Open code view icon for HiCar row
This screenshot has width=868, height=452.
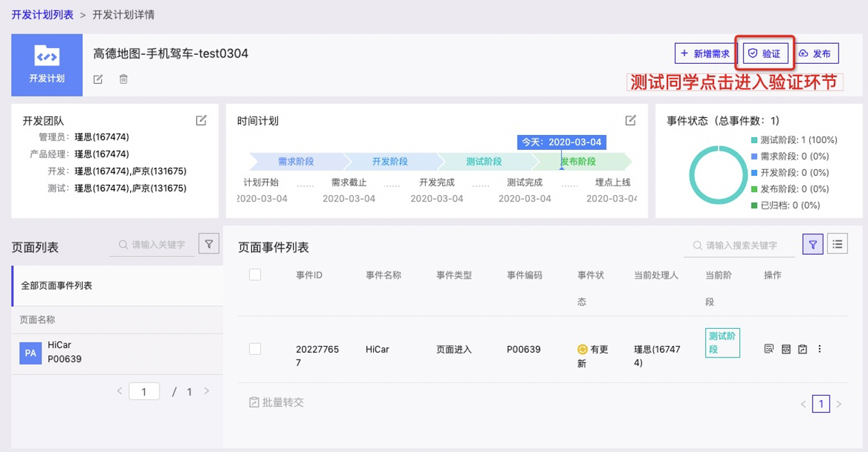[x=786, y=349]
